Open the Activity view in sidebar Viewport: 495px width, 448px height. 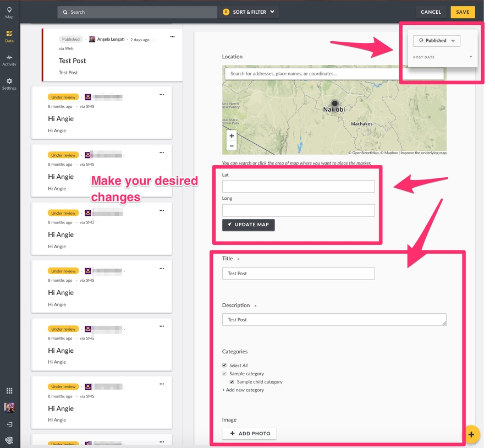pyautogui.click(x=9, y=60)
